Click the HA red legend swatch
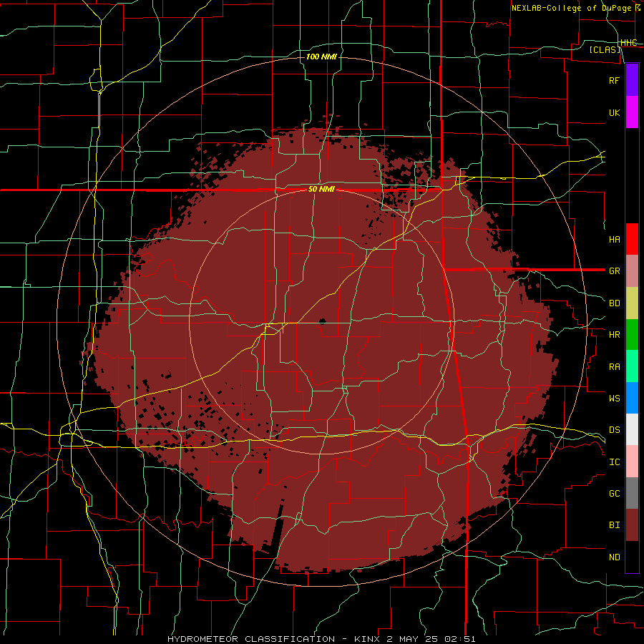This screenshot has height=644, width=644. pyautogui.click(x=632, y=239)
